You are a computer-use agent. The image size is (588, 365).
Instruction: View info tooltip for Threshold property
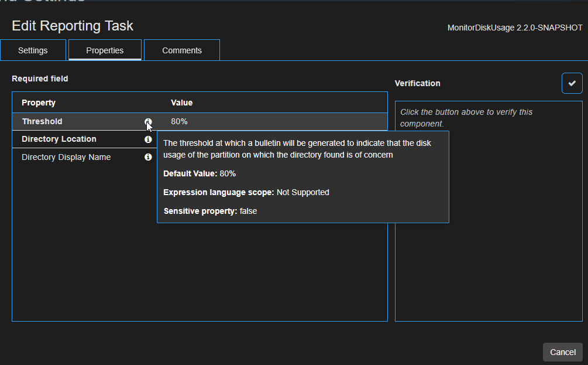tap(149, 121)
